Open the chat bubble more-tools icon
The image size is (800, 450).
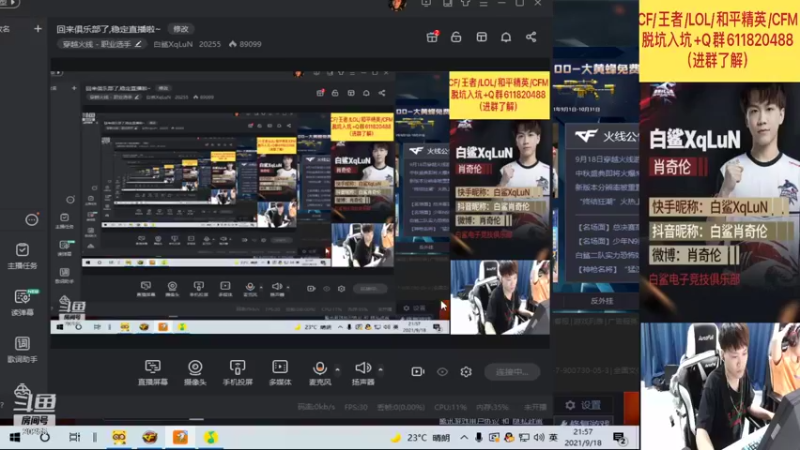tap(32, 219)
